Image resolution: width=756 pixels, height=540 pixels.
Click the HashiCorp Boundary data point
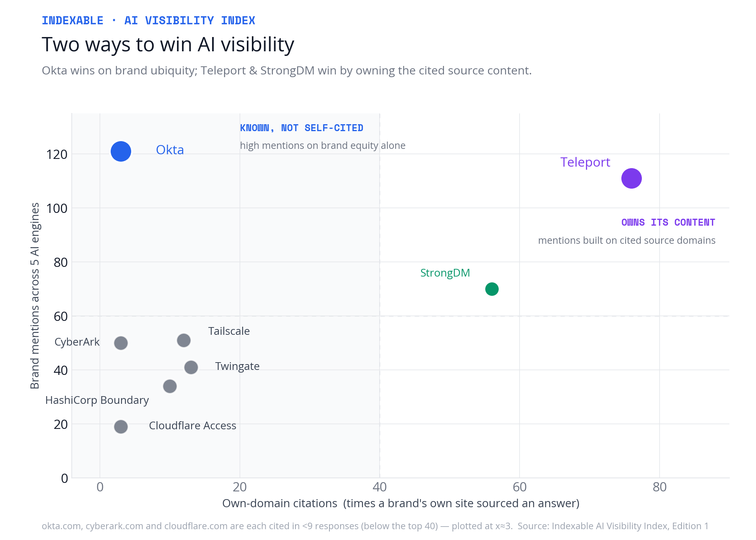[x=170, y=386]
